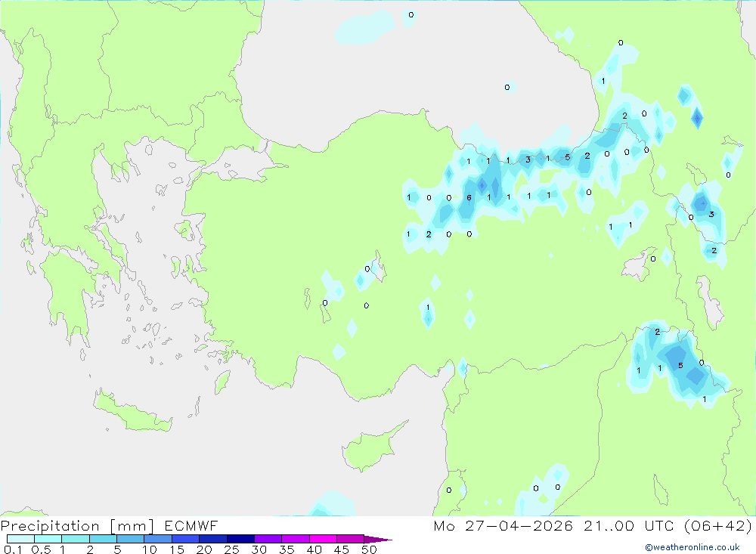Click the legend scale label '35'
Viewport: 756px width, 554px height.
287,549
